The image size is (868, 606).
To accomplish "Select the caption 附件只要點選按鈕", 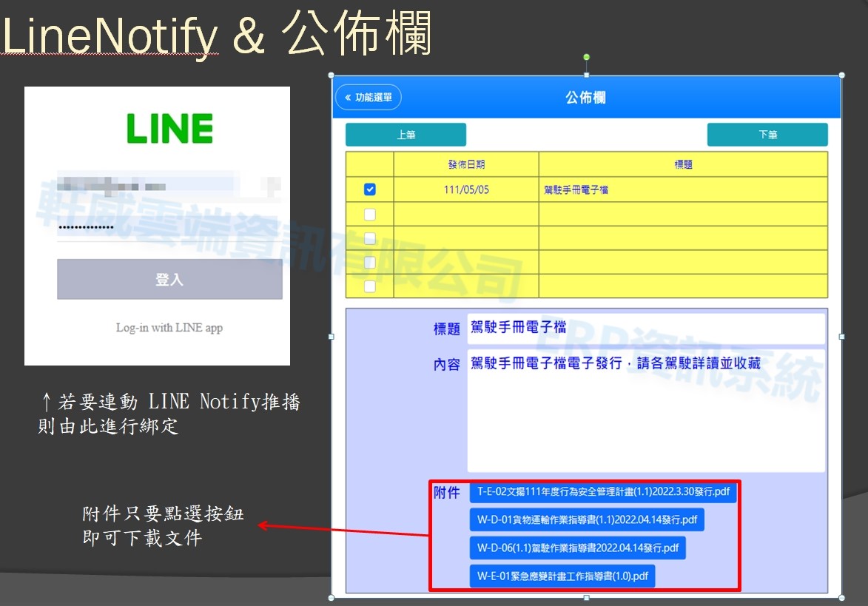I will (x=164, y=514).
